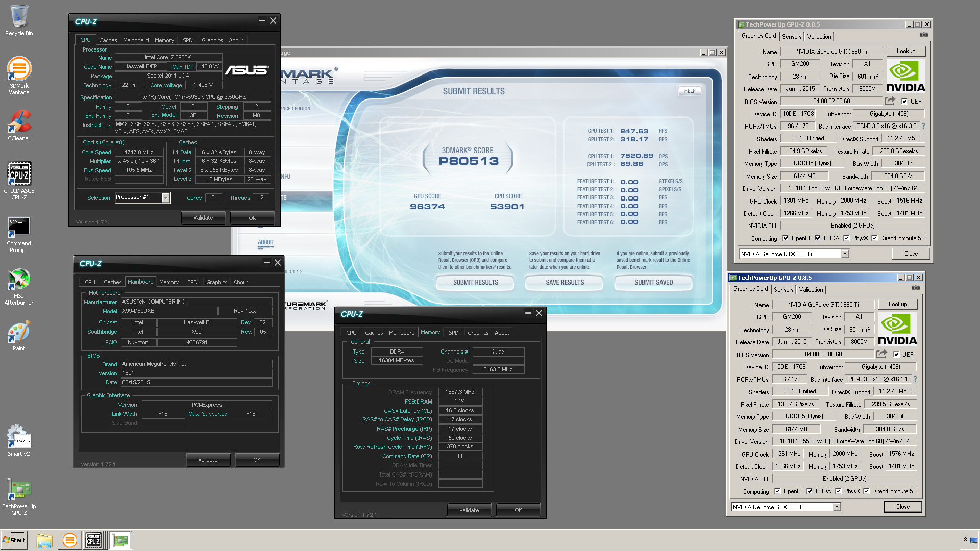Image resolution: width=980 pixels, height=551 pixels.
Task: Switch to Caches tab in top CPU-Z window
Action: (108, 40)
